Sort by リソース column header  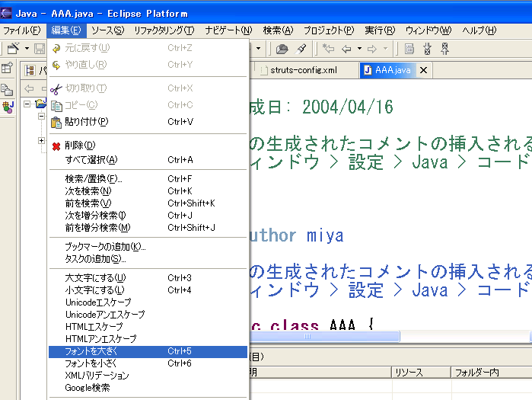[422, 373]
